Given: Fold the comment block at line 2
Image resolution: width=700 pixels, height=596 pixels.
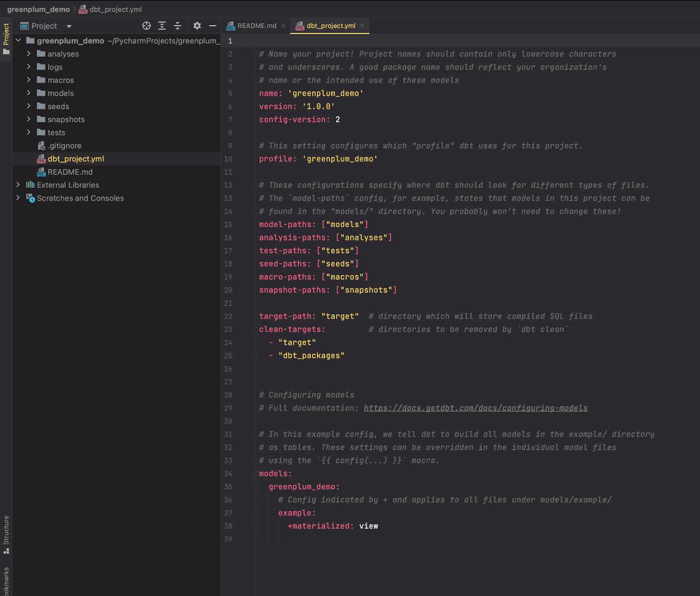Looking at the screenshot, I should (255, 54).
